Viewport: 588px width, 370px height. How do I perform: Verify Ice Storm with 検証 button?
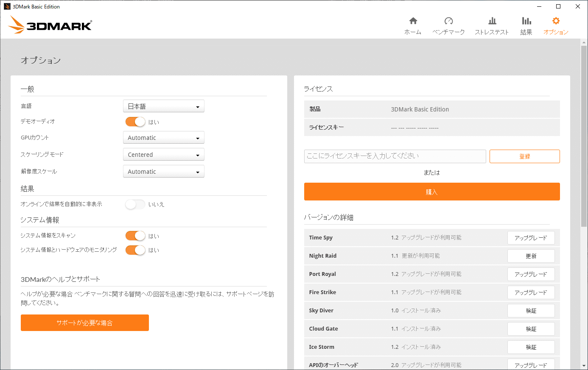531,347
